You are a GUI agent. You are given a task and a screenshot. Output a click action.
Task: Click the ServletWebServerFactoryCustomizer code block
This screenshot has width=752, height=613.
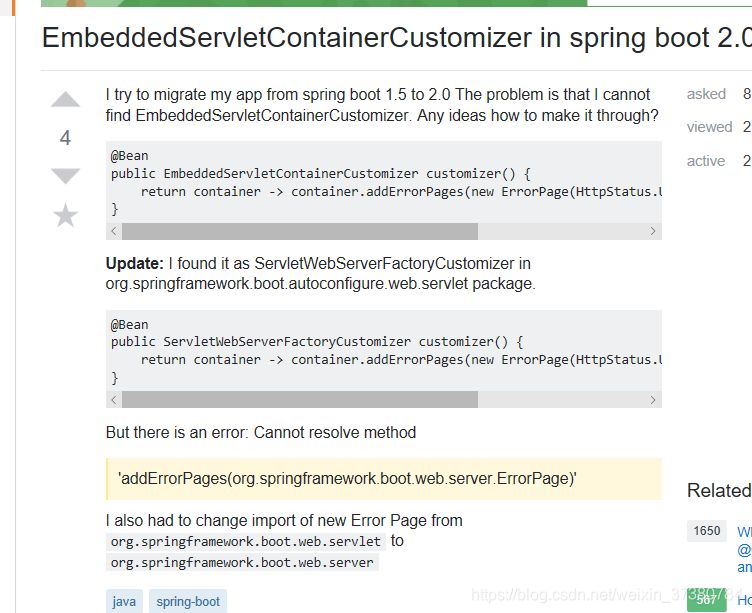tap(384, 351)
